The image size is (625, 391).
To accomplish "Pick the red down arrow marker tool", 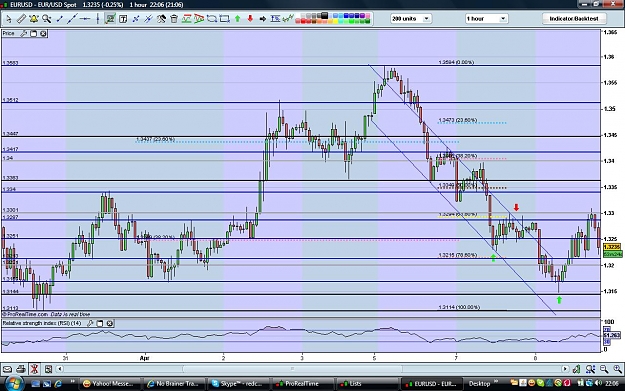I will tap(250, 19).
